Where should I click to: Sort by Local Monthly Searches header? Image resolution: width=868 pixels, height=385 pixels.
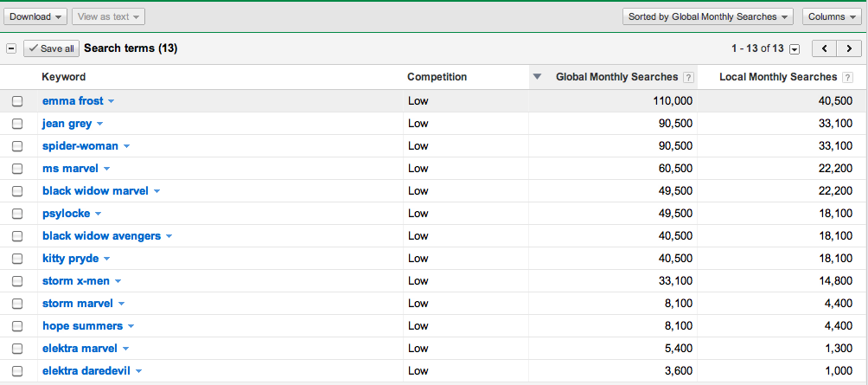click(x=778, y=77)
